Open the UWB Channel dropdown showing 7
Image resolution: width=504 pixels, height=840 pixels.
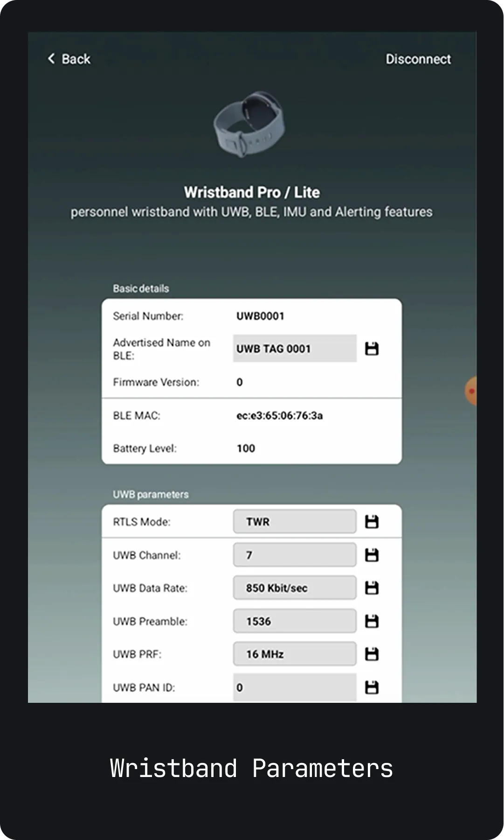[x=295, y=555]
